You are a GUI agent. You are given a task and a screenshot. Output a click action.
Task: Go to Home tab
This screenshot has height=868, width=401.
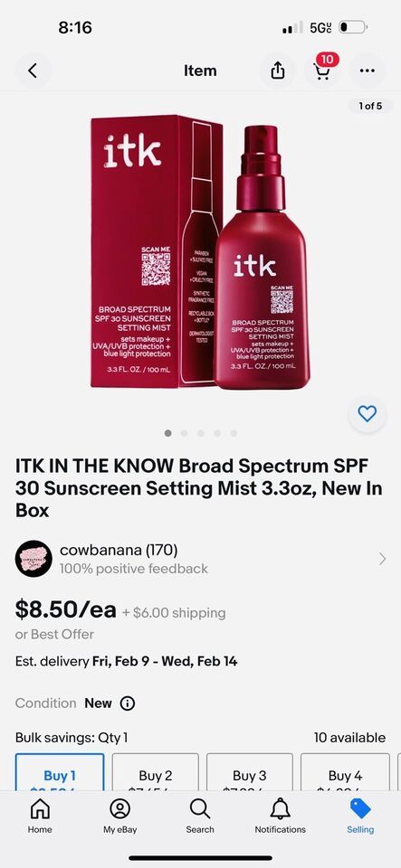40,816
